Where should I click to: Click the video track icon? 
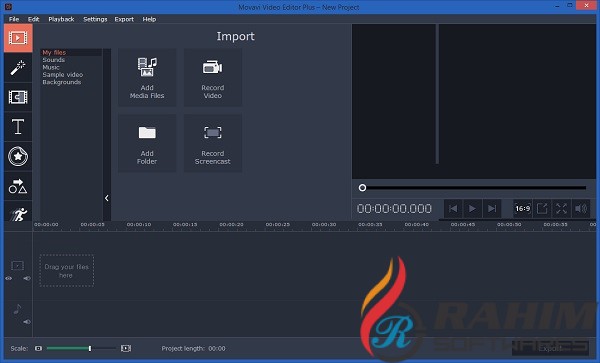pos(18,265)
